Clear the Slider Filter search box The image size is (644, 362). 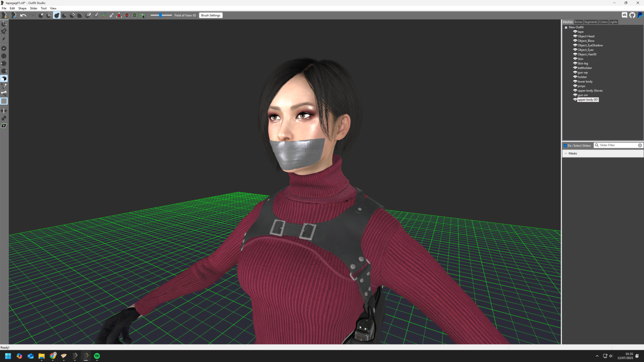tap(640, 145)
